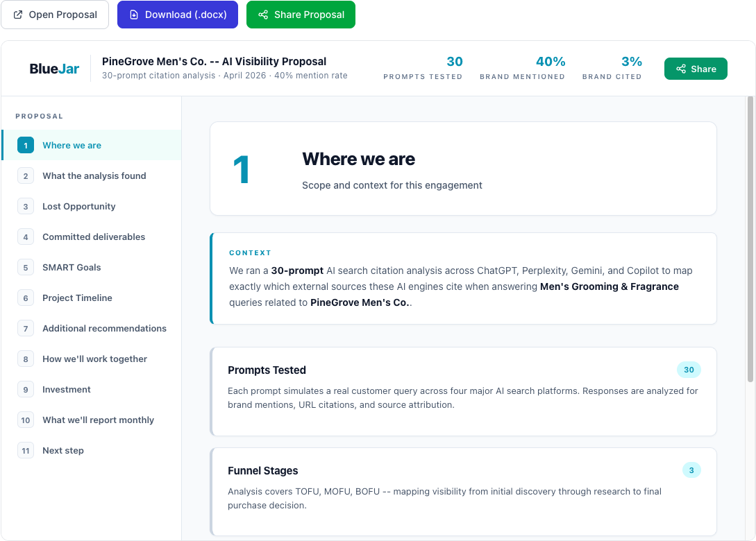Click the BlueJar logo
The height and width of the screenshot is (541, 756).
click(x=54, y=69)
